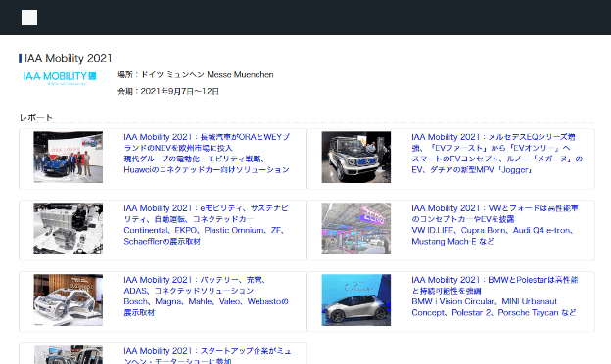This screenshot has height=364, width=611.
Task: Click the Mercedes silver SUV thumbnail
Action: tap(356, 157)
